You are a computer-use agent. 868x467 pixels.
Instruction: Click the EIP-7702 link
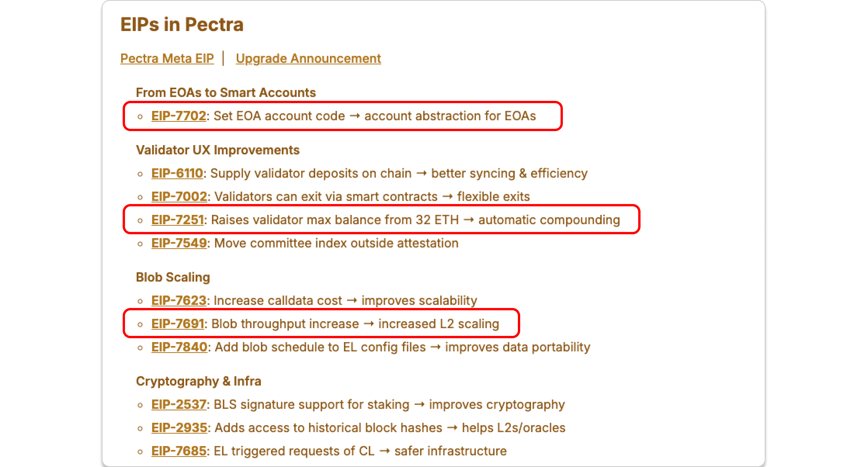(179, 116)
